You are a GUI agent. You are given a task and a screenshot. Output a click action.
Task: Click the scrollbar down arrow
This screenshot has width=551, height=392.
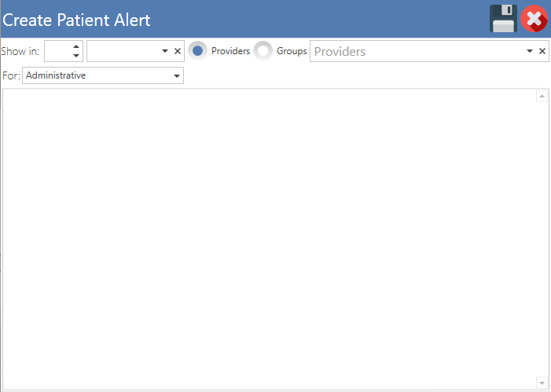[x=542, y=383]
